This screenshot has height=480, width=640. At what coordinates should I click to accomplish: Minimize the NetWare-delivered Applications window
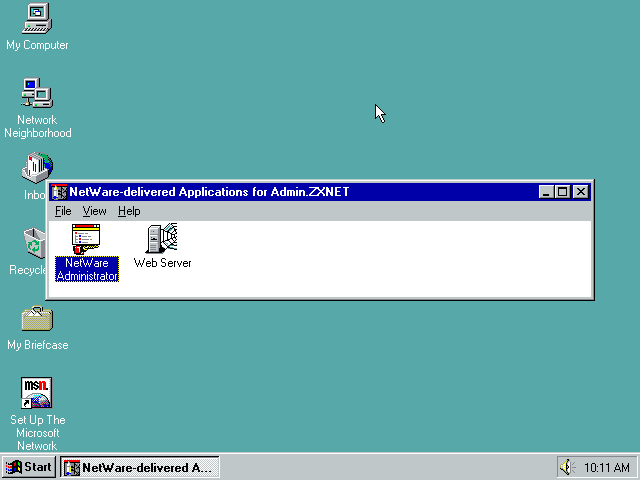pos(546,192)
